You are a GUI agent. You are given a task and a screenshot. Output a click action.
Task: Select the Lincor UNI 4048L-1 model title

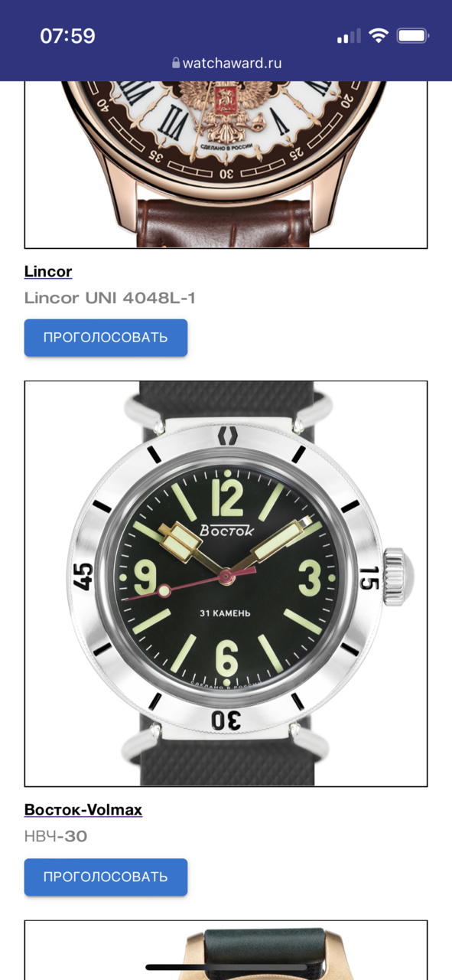pyautogui.click(x=110, y=298)
